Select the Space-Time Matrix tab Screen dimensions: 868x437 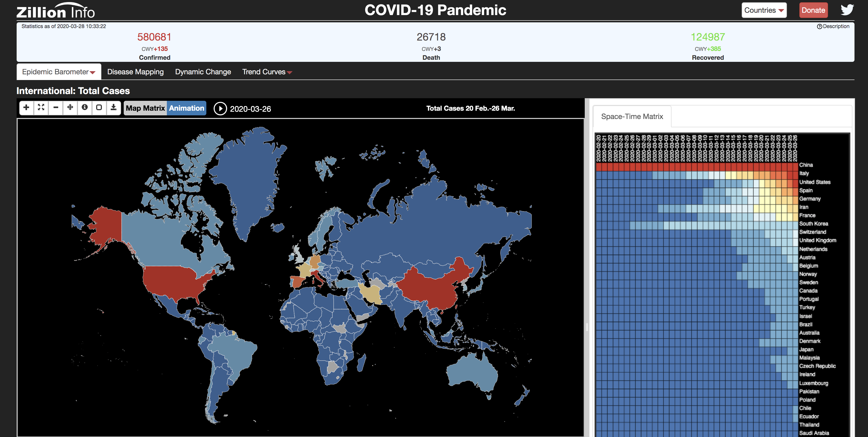(632, 117)
